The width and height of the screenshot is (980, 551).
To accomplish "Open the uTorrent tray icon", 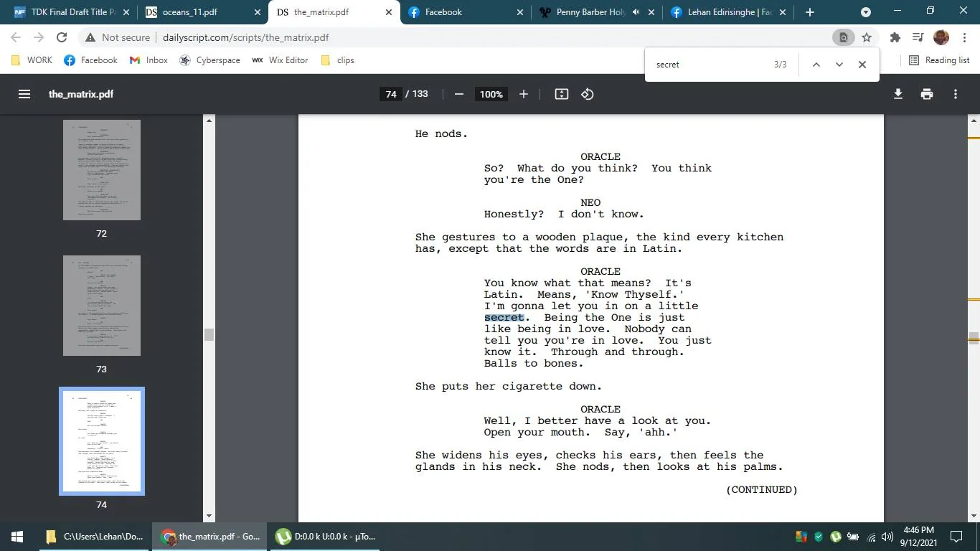I will tap(836, 536).
